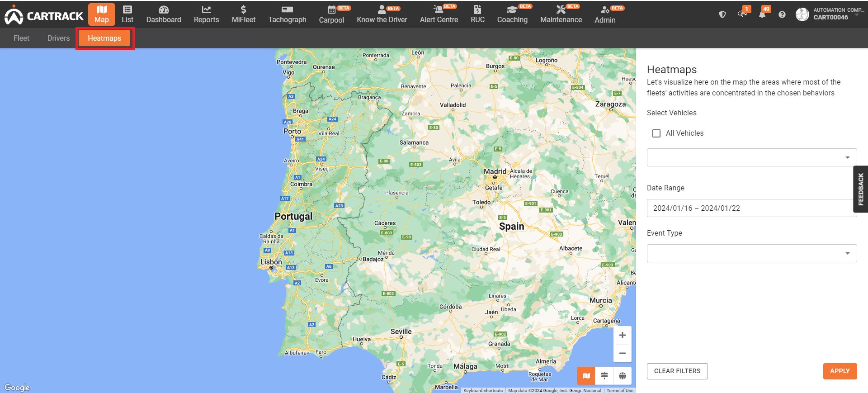Open the map Terms of Use link
Viewport: 868px width, 393px height.
coord(620,390)
